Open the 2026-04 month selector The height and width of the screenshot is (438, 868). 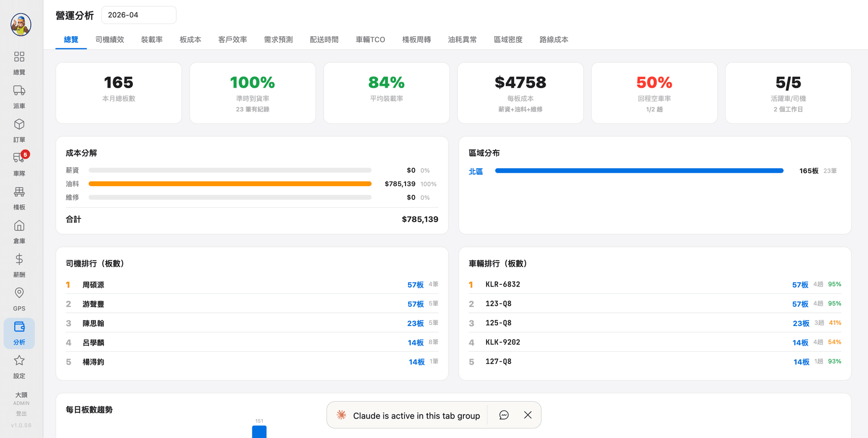[139, 15]
